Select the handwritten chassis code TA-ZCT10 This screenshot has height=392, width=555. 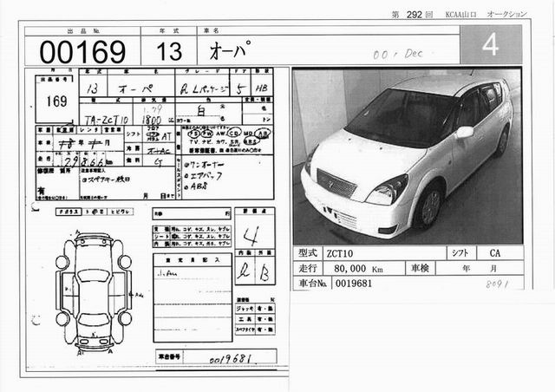106,120
